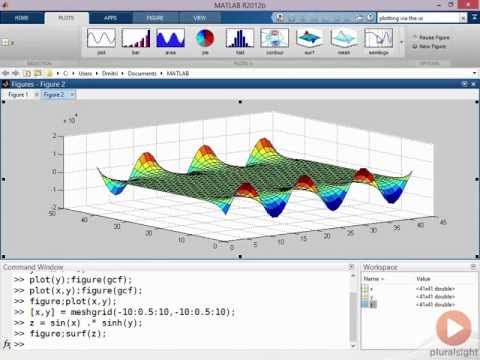Clear the documentation search box text
The height and width of the screenshot is (360, 480).
click(x=463, y=18)
